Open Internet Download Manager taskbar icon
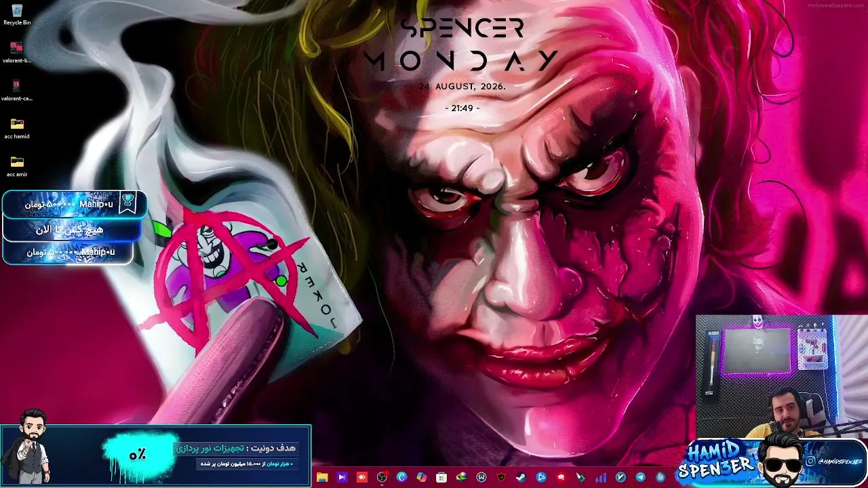 461,477
